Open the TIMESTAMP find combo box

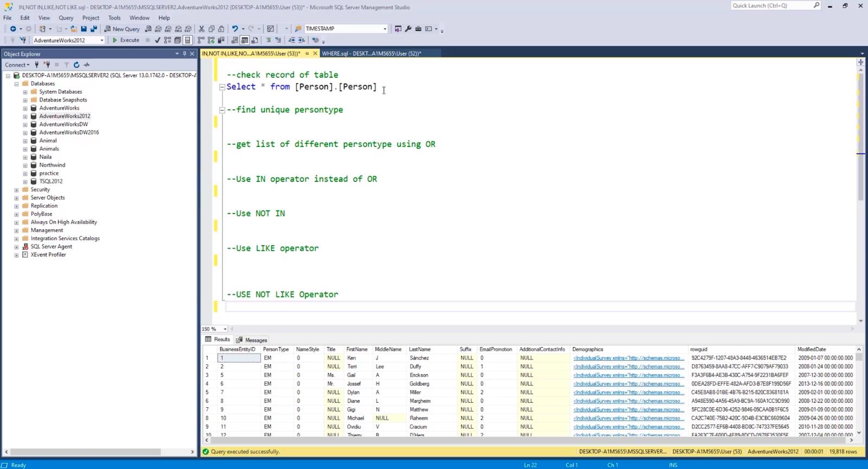click(x=385, y=29)
